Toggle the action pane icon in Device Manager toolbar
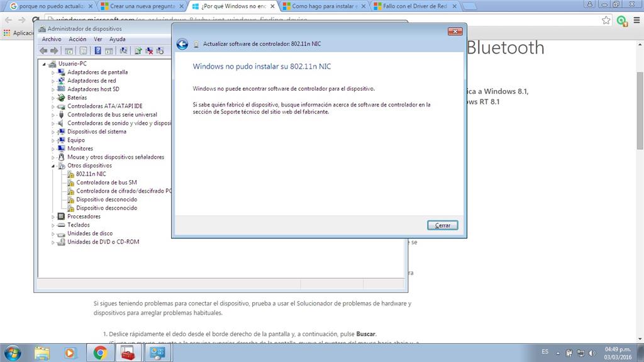644x362 pixels. (109, 50)
